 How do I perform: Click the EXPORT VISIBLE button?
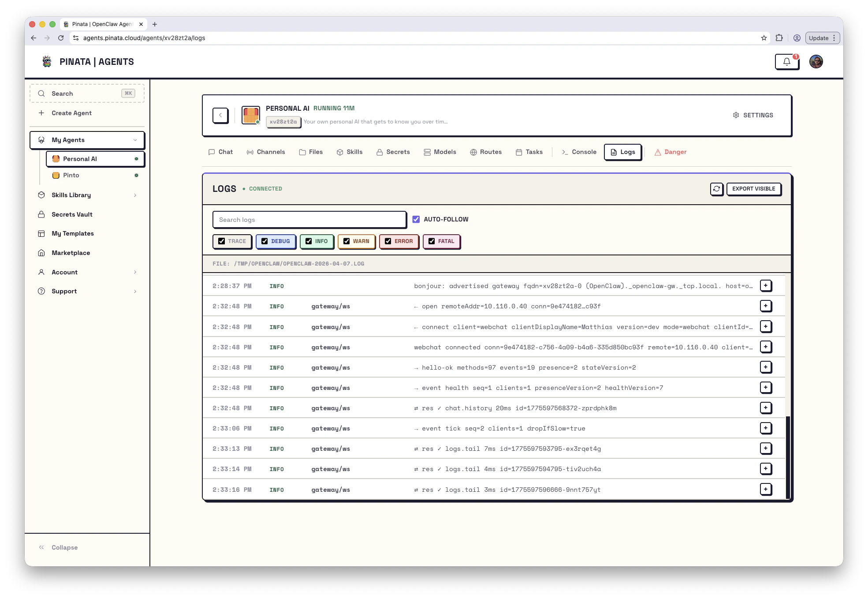[x=753, y=189]
